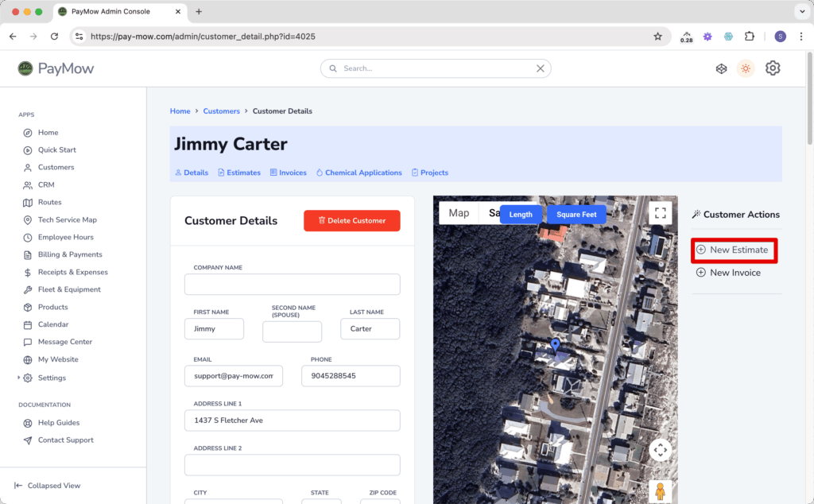Click the Square Feet measure button

tap(577, 215)
